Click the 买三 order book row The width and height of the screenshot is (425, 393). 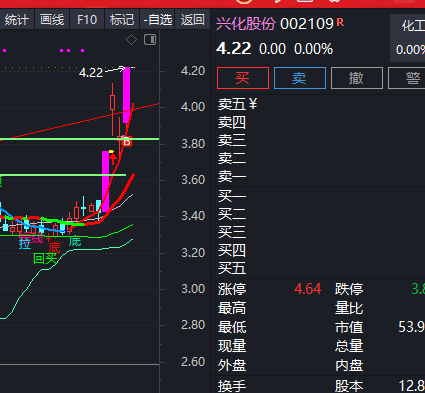coord(318,232)
